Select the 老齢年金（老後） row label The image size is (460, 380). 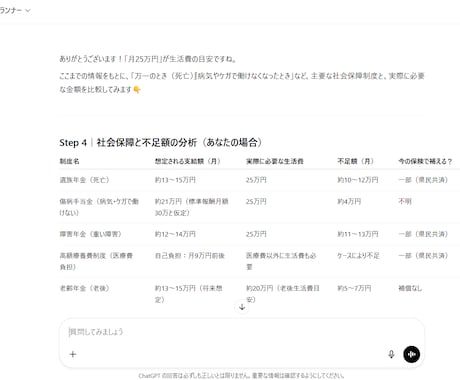coord(84,288)
